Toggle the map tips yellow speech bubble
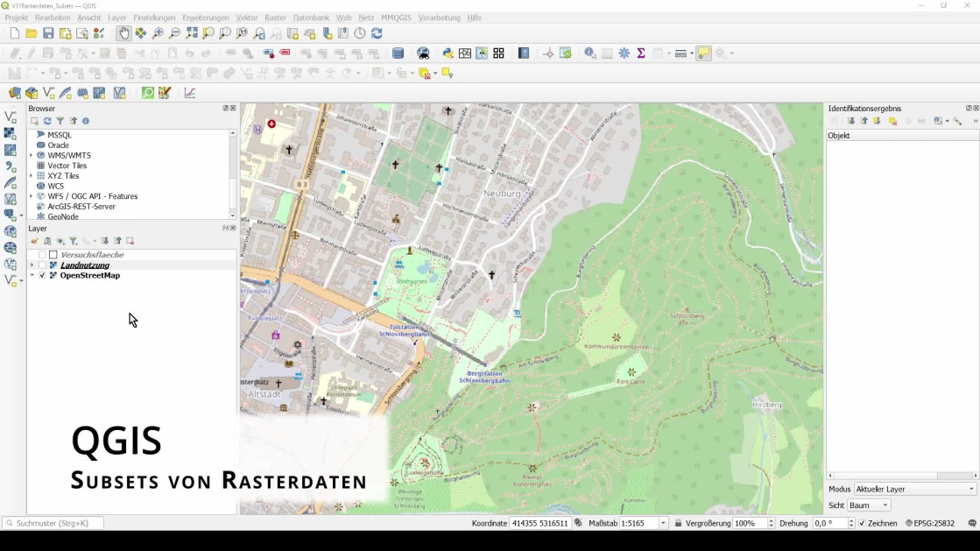This screenshot has height=551, width=980. pos(704,53)
